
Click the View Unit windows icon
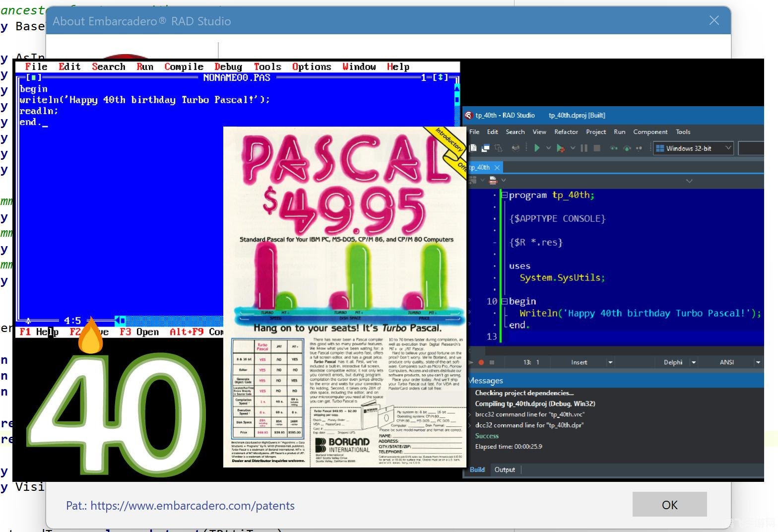pyautogui.click(x=485, y=148)
